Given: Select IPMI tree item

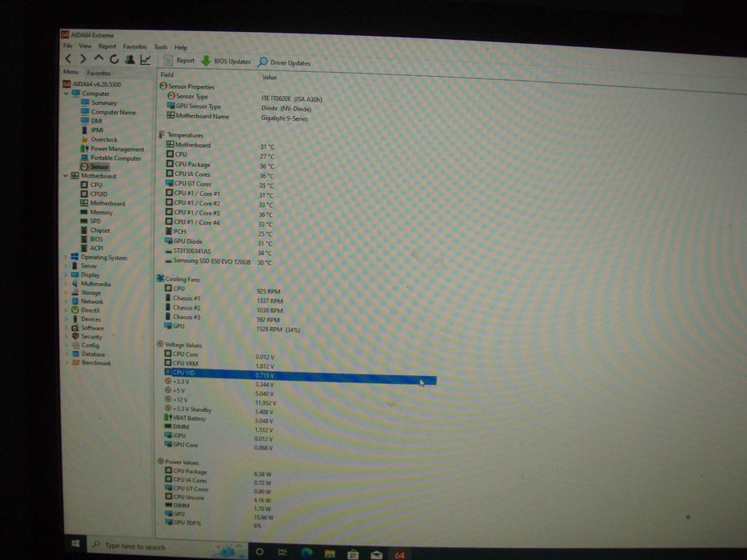Looking at the screenshot, I should tap(92, 130).
